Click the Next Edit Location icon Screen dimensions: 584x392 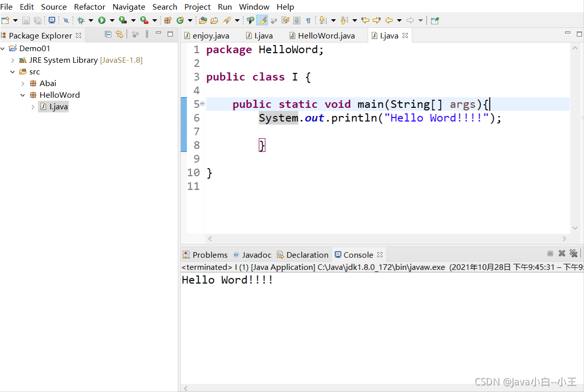377,20
